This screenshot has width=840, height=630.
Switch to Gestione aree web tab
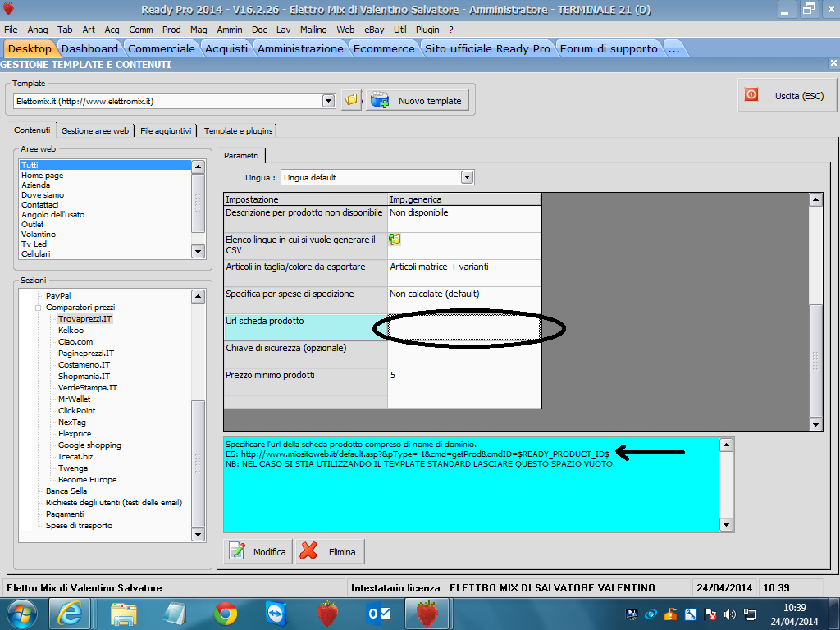(x=95, y=130)
